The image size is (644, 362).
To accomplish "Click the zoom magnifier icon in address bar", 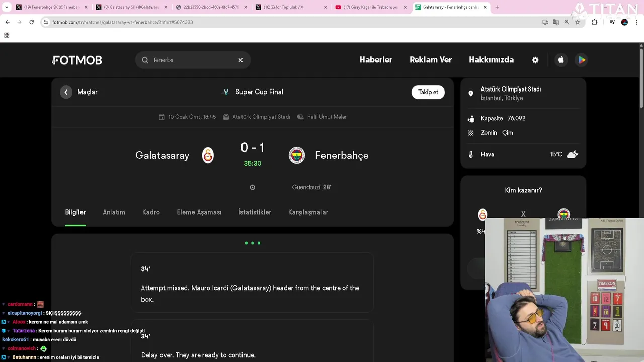I will pos(567,22).
